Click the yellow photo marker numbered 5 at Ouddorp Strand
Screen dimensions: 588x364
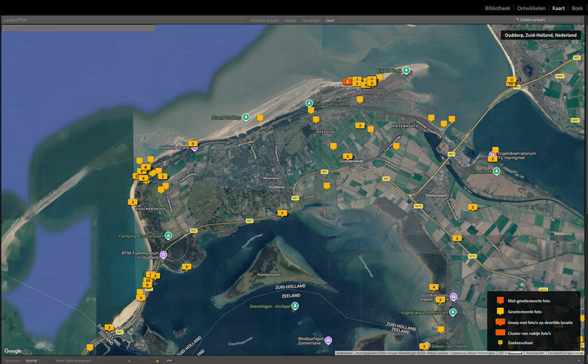tap(193, 144)
